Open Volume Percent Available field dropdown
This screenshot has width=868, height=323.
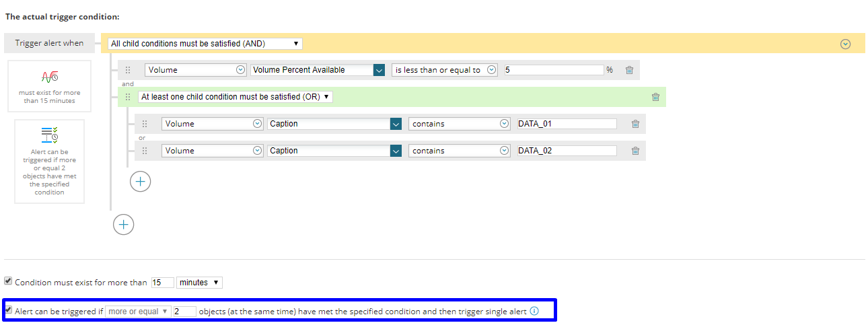point(318,70)
